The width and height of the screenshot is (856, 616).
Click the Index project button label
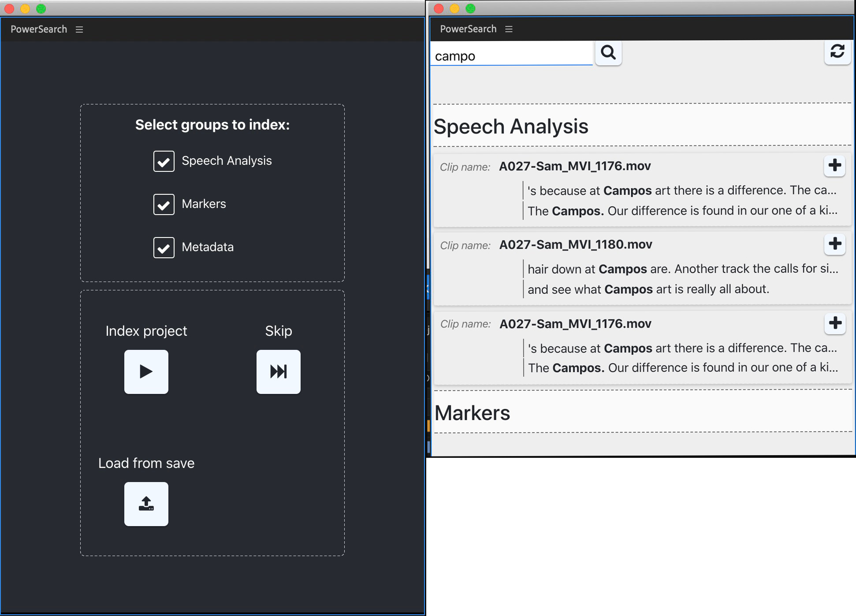coord(146,331)
